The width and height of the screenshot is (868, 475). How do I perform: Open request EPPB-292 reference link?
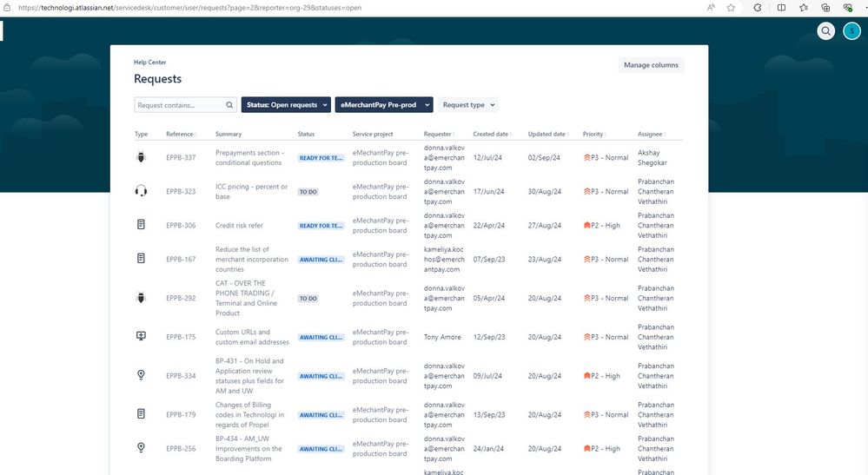click(x=181, y=298)
